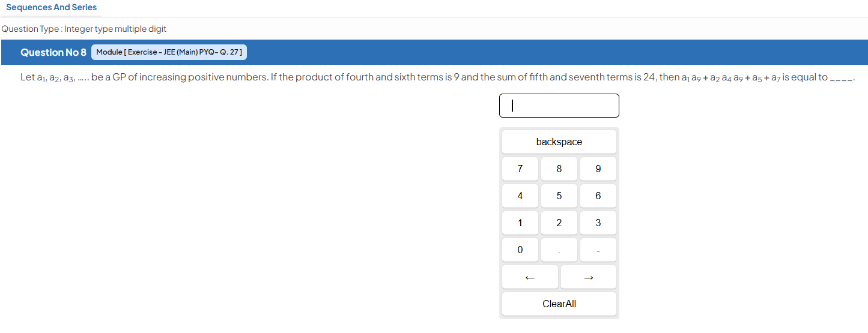Image resolution: width=868 pixels, height=333 pixels.
Task: Choose digit 1 on the keypad
Action: pos(520,223)
